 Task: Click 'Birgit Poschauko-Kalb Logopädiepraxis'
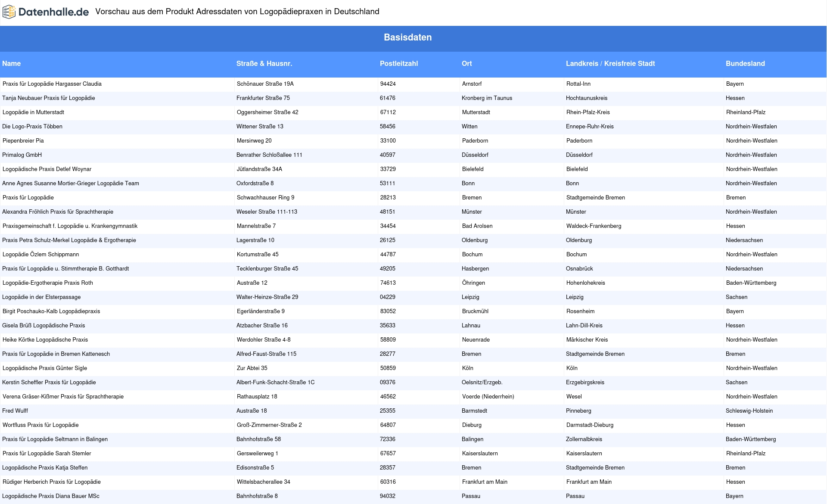click(51, 311)
